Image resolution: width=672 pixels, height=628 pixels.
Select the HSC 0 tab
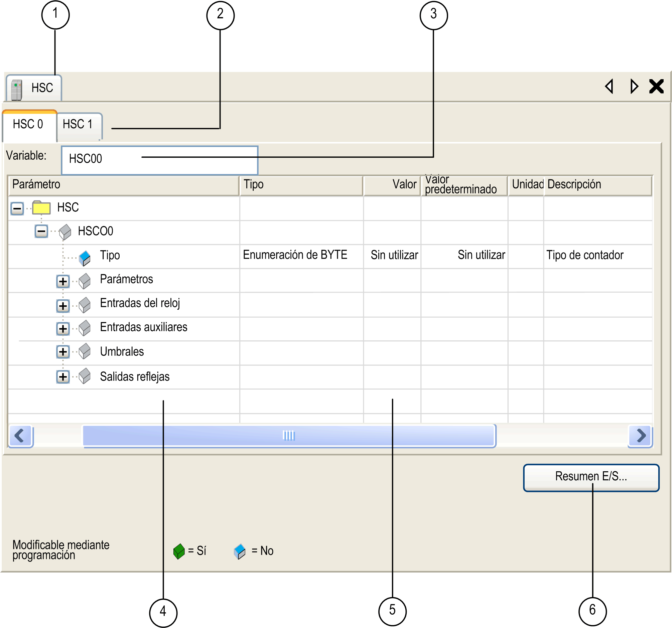click(28, 124)
